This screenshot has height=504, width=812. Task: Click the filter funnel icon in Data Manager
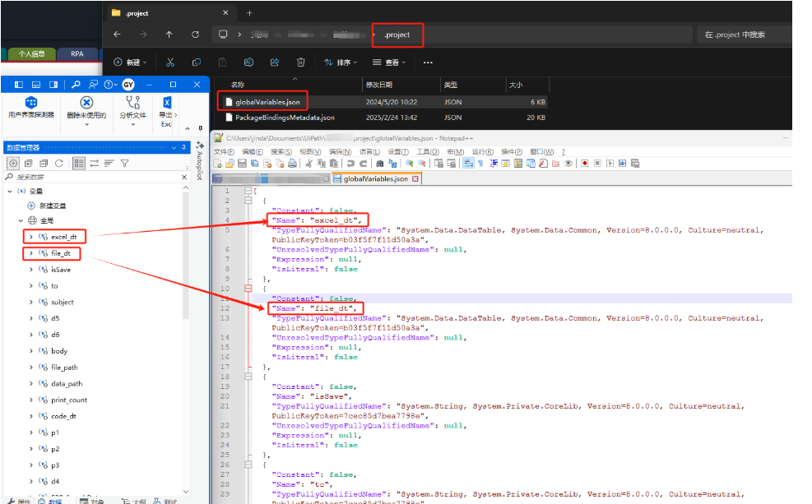coord(124,164)
